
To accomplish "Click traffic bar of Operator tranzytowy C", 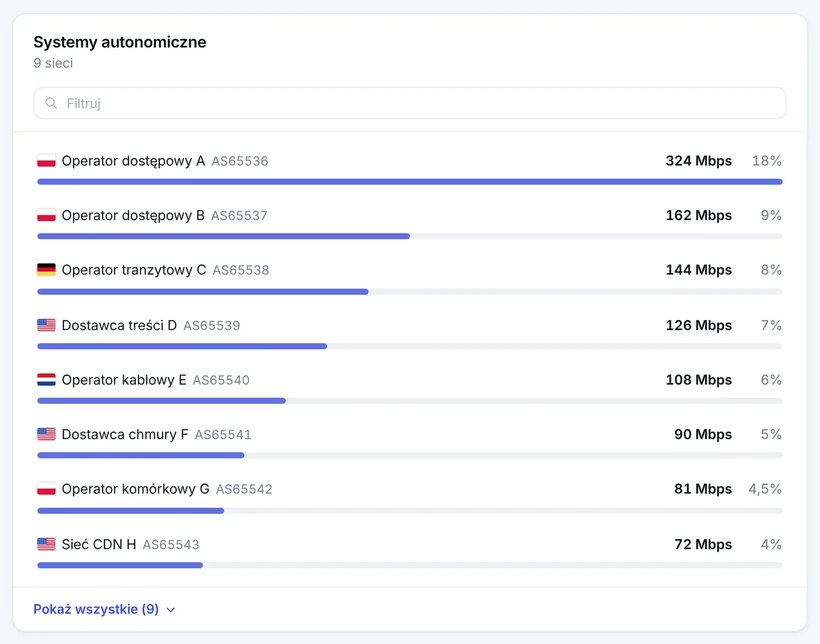I will [410, 292].
